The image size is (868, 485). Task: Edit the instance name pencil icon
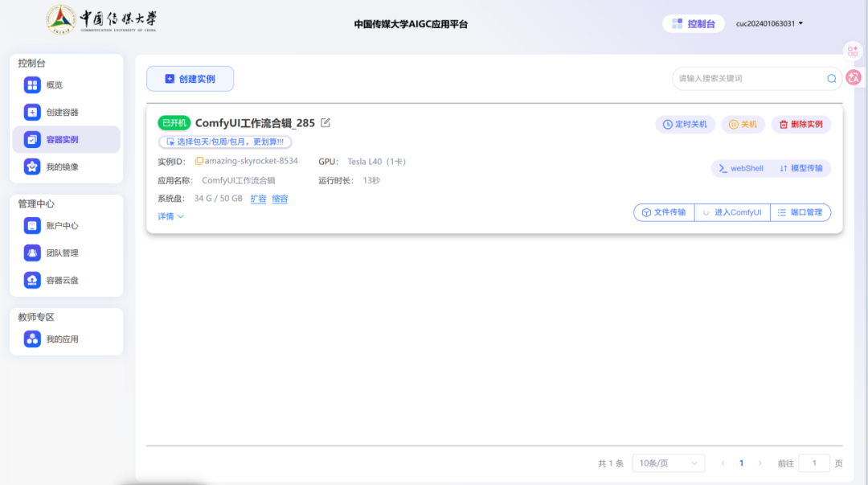pos(325,122)
